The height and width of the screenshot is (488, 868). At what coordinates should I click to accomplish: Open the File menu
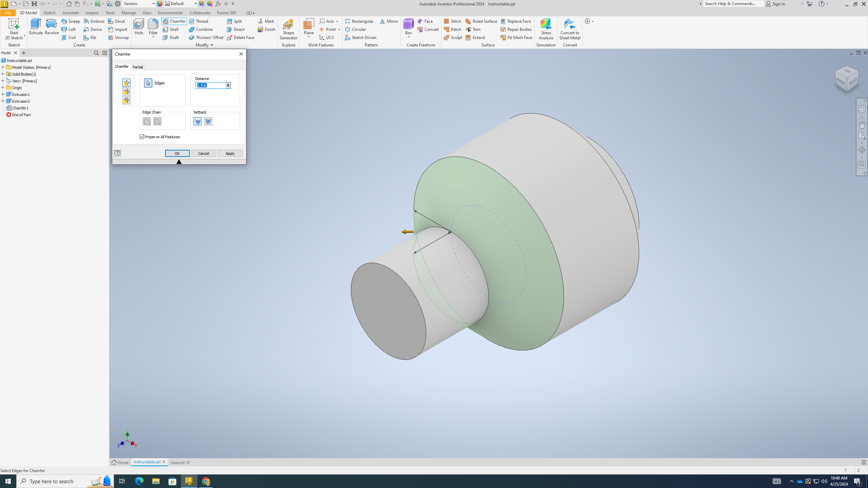click(x=8, y=13)
